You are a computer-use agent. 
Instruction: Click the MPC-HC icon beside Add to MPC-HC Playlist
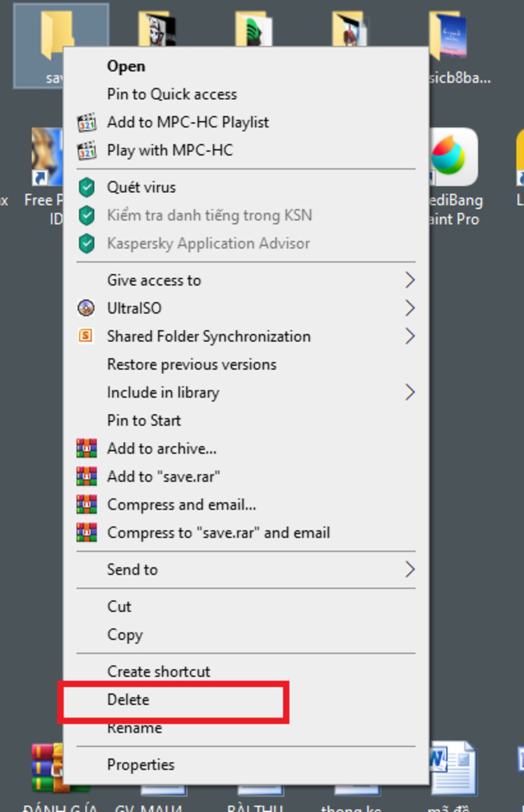86,122
